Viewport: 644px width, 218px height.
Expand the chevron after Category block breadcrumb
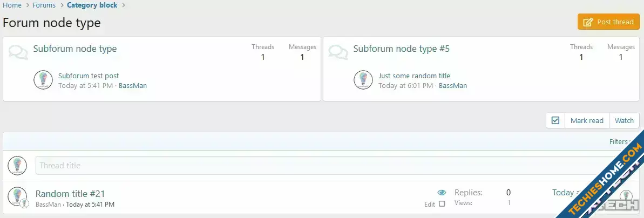(124, 5)
